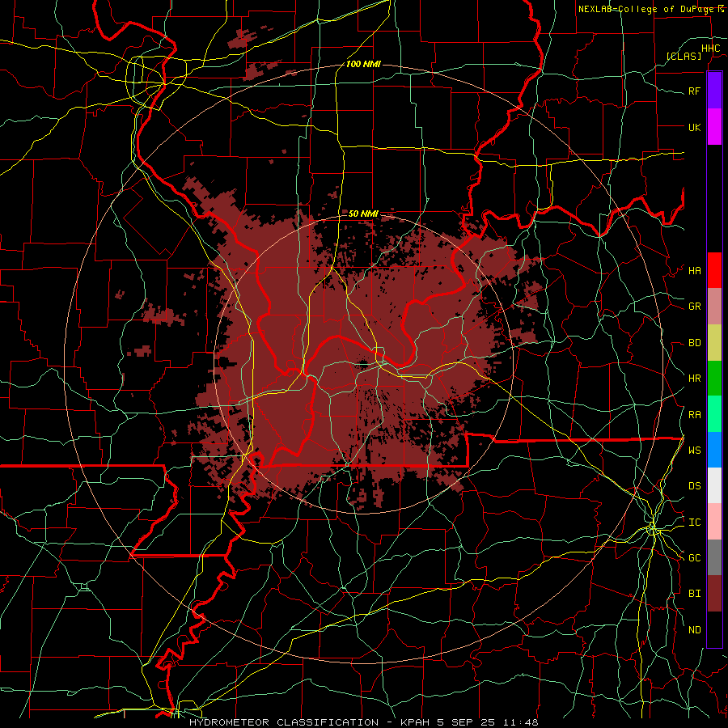Viewport: 728px width, 728px height.
Task: Click the "ND" legend label
Action: coord(695,630)
